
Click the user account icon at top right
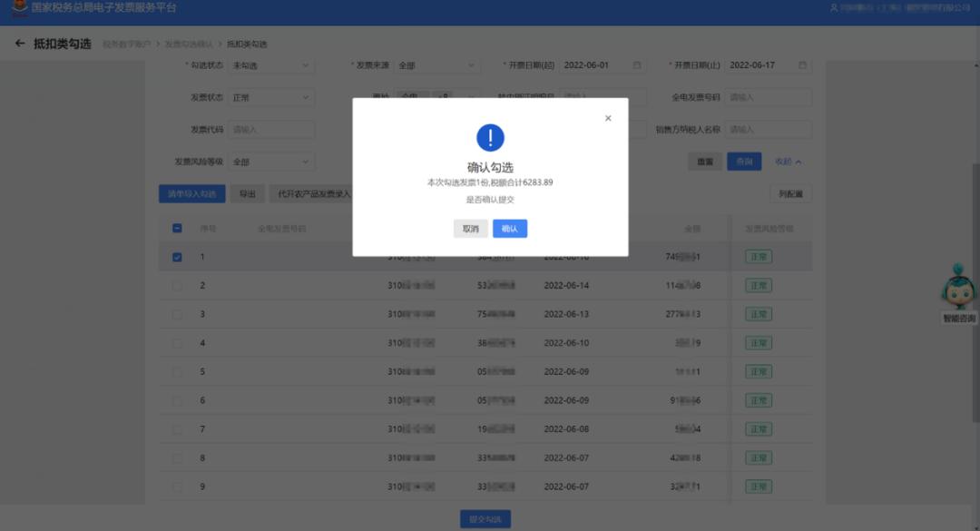point(835,8)
